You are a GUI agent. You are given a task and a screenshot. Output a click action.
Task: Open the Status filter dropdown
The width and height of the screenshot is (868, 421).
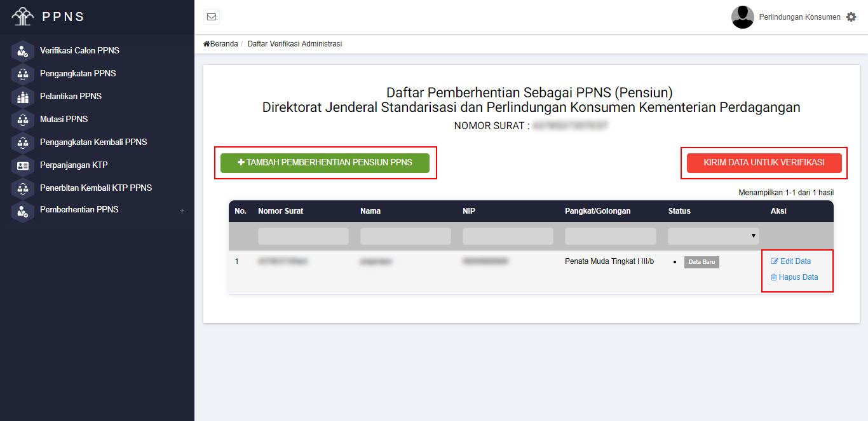(x=714, y=236)
